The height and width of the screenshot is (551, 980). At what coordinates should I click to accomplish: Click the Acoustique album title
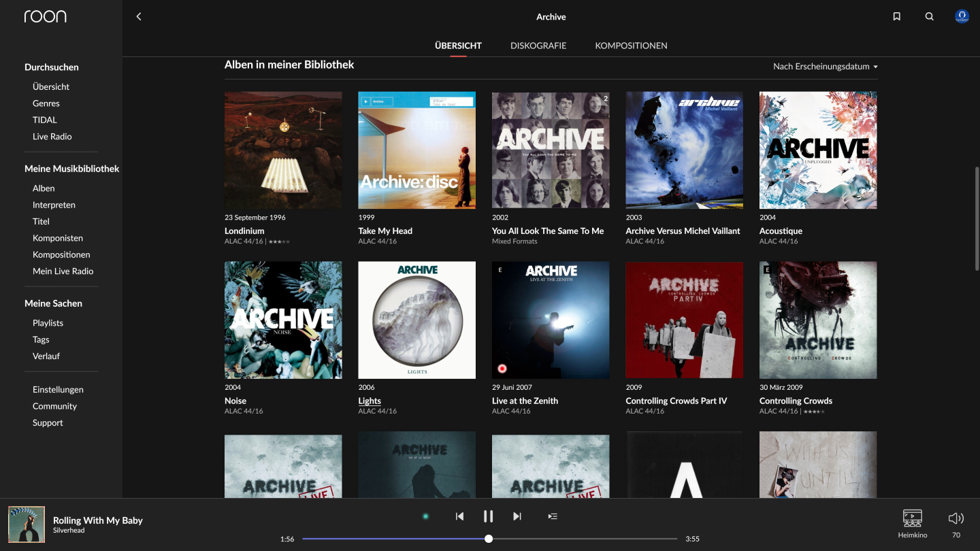pyautogui.click(x=781, y=231)
